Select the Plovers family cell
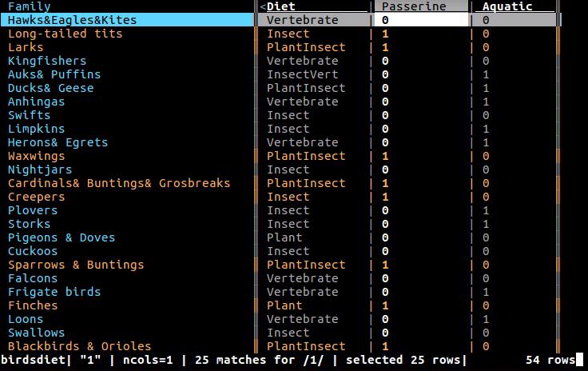The width and height of the screenshot is (588, 371). (33, 210)
